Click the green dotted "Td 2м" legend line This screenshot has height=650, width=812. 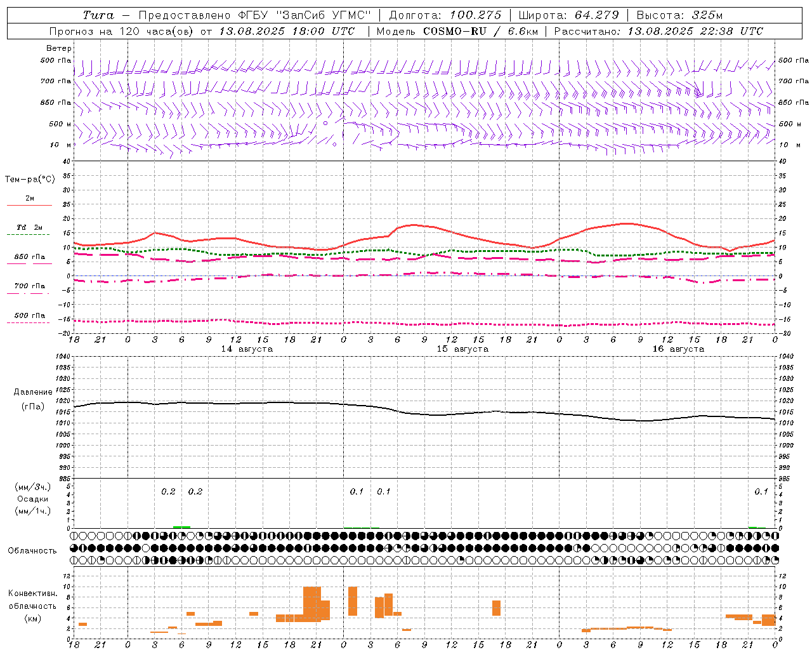(28, 235)
